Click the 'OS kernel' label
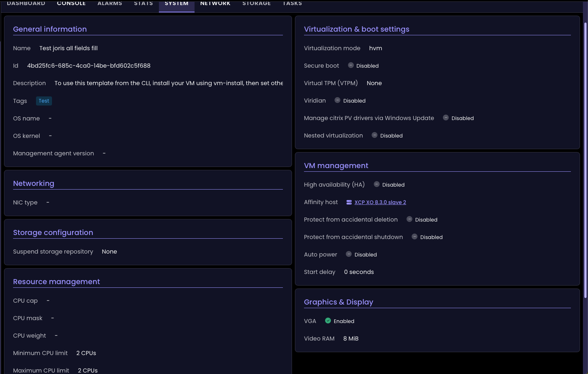 27,136
